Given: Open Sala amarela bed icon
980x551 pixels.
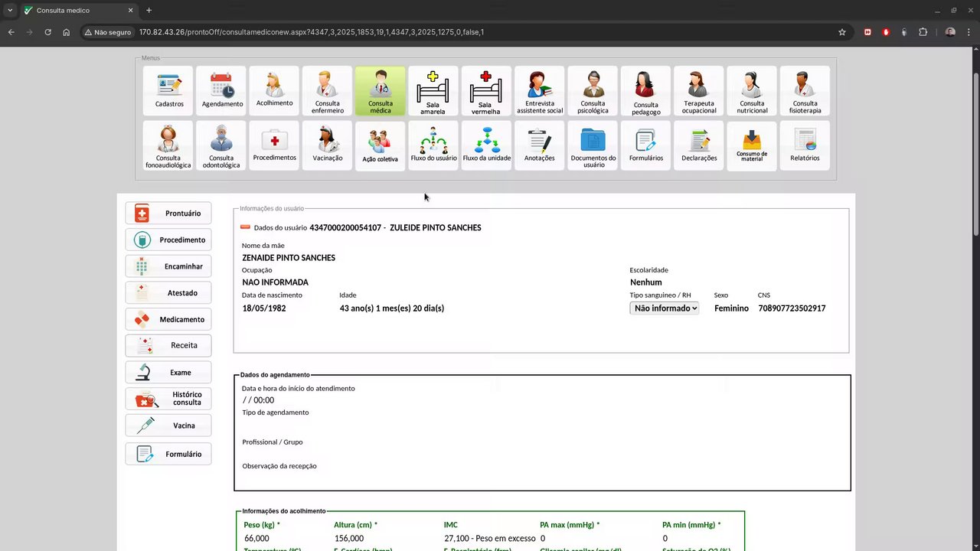Looking at the screenshot, I should pos(433,91).
